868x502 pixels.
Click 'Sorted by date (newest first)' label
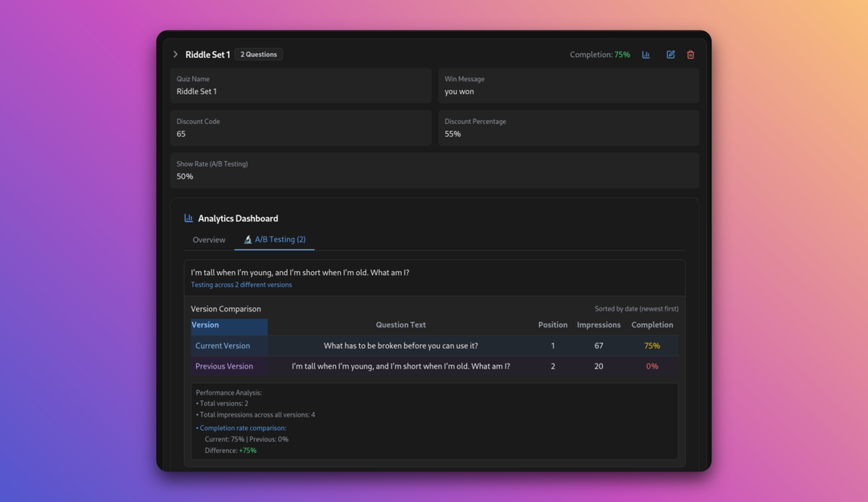tap(636, 309)
